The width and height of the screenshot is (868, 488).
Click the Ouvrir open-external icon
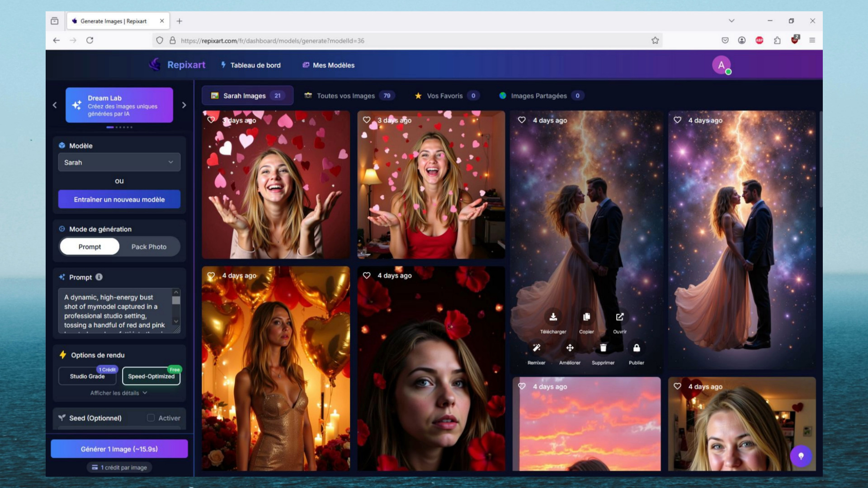point(620,317)
